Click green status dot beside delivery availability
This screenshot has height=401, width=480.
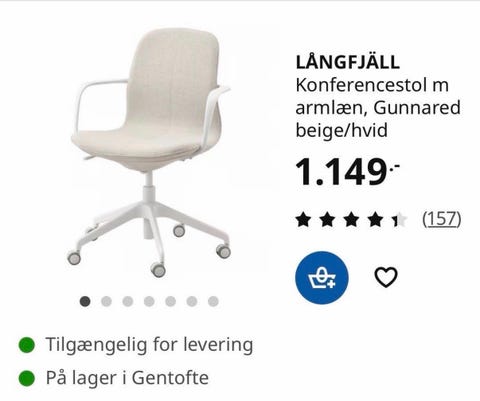pos(27,345)
